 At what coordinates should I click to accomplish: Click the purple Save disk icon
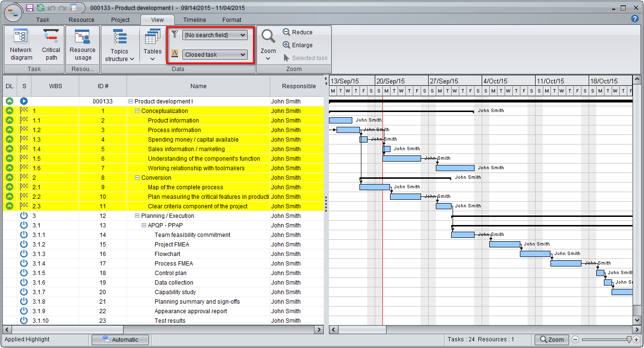[30, 8]
